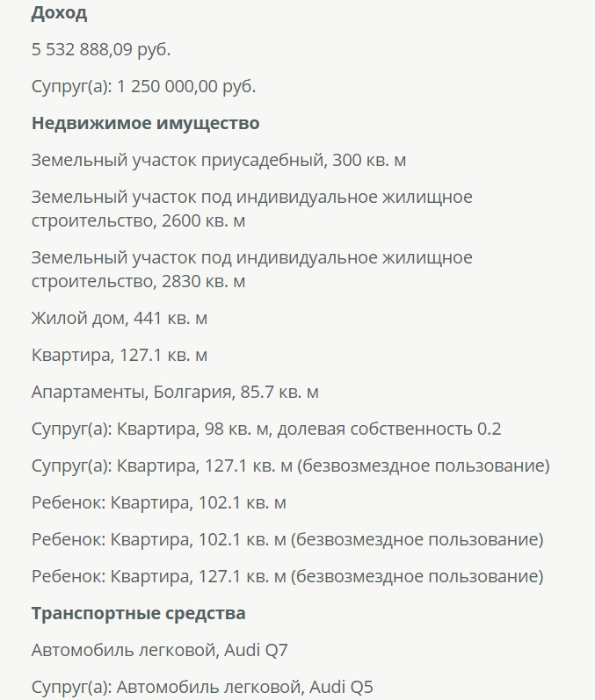The image size is (595, 700).
Task: Click the Доход heading
Action: [x=59, y=12]
